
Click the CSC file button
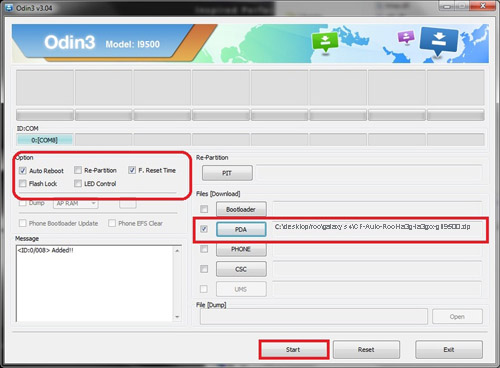241,269
